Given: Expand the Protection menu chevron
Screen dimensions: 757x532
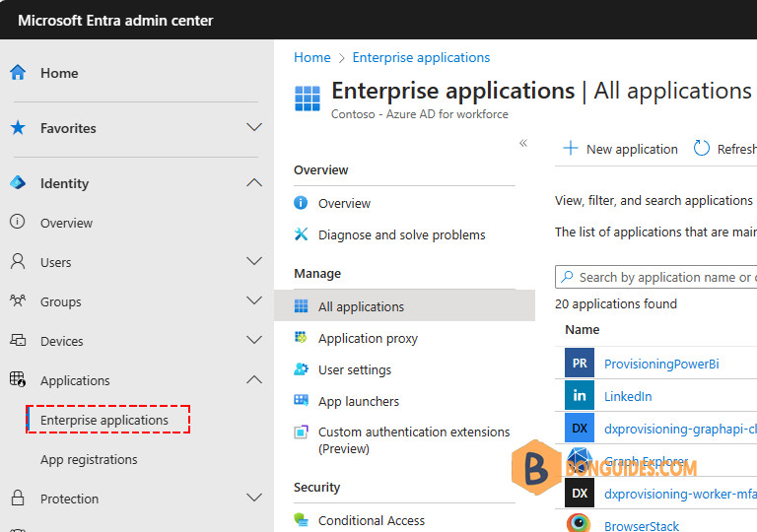Looking at the screenshot, I should pyautogui.click(x=254, y=498).
